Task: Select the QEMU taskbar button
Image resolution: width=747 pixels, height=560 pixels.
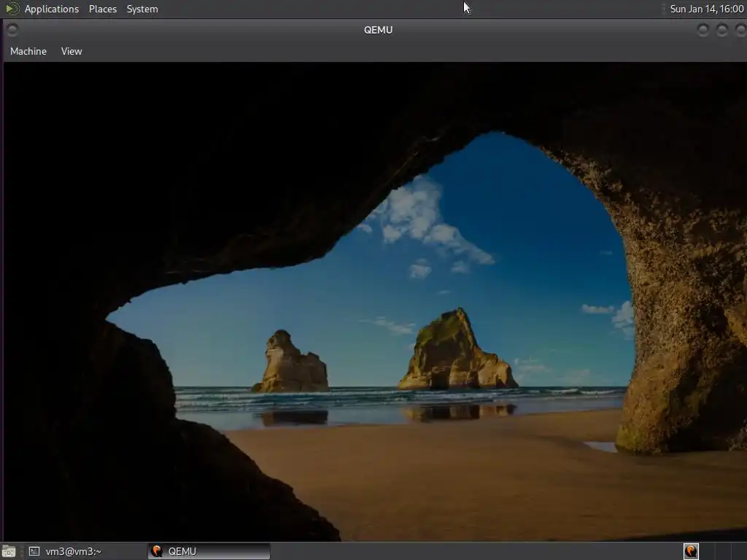Action: [209, 551]
